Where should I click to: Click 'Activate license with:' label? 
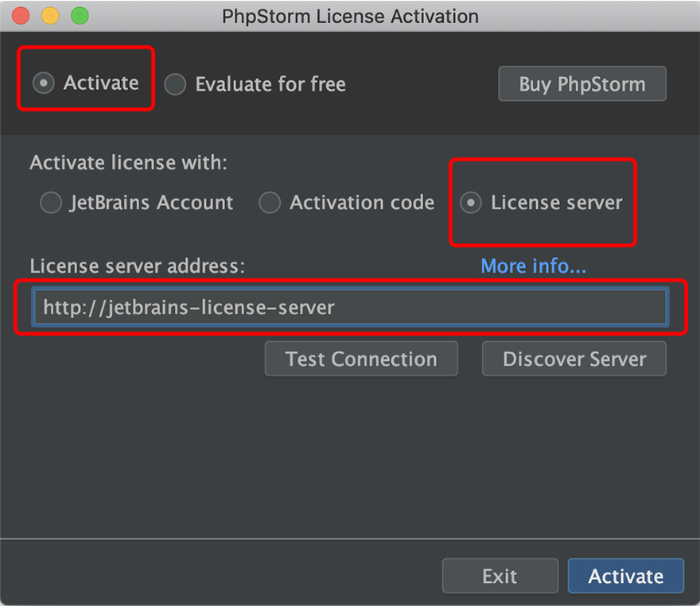tap(129, 162)
